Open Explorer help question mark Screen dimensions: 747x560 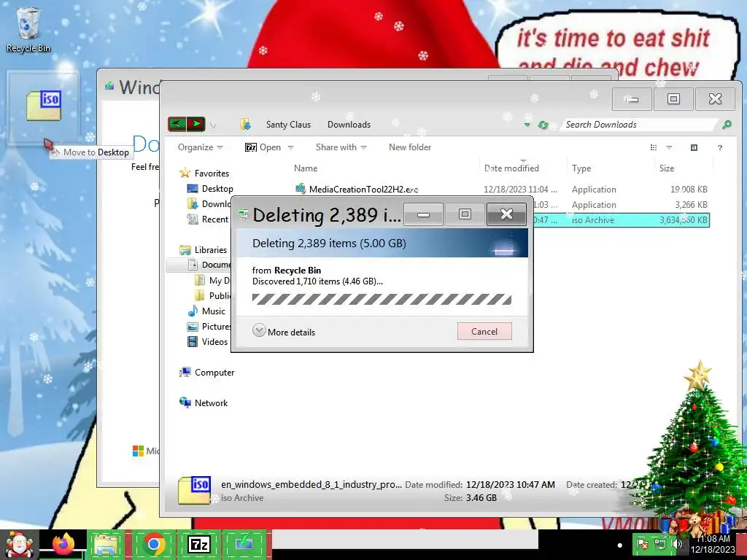[x=720, y=147]
